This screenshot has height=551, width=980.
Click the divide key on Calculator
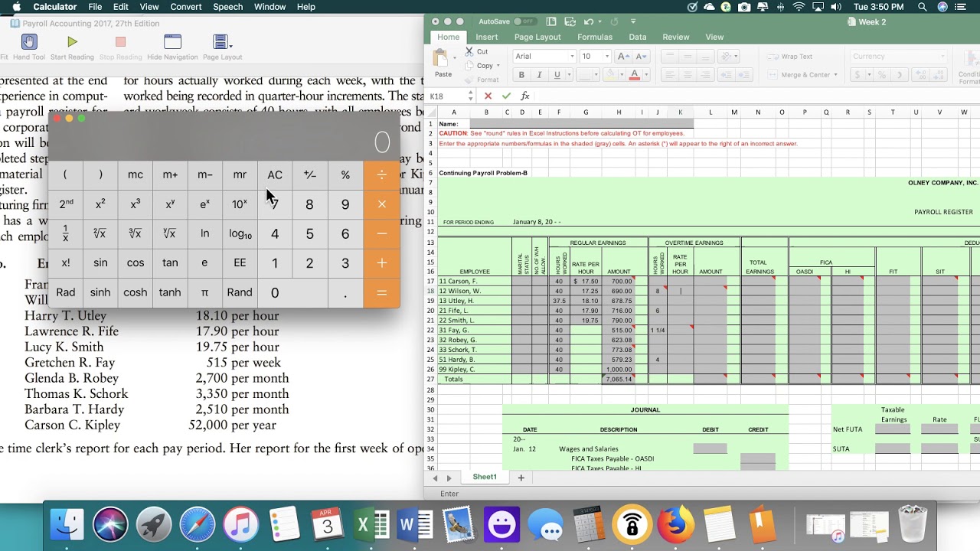coord(381,174)
